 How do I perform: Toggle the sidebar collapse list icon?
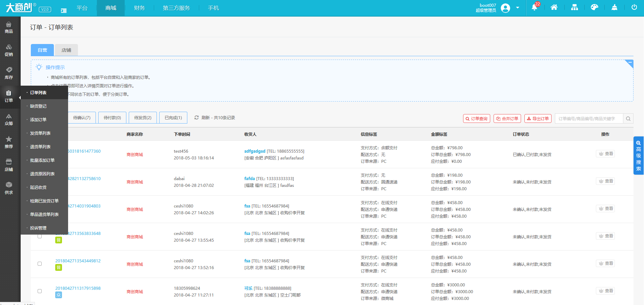(x=64, y=10)
